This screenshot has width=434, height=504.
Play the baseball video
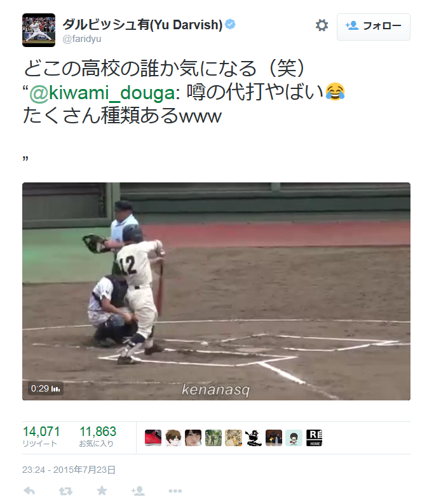click(x=216, y=291)
